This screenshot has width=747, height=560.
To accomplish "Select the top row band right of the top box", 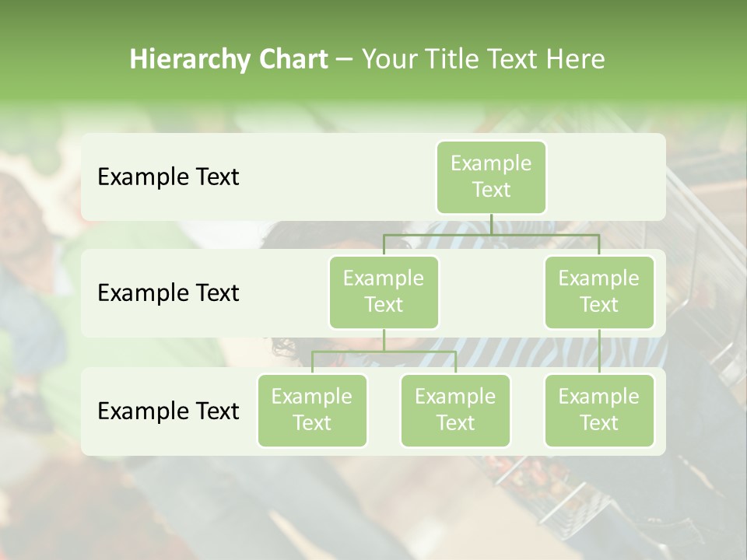I will (x=605, y=177).
